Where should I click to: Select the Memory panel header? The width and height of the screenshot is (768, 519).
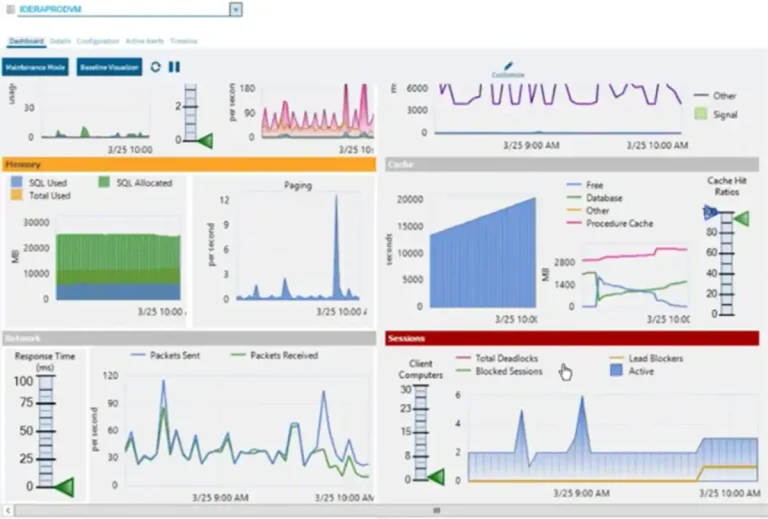189,165
